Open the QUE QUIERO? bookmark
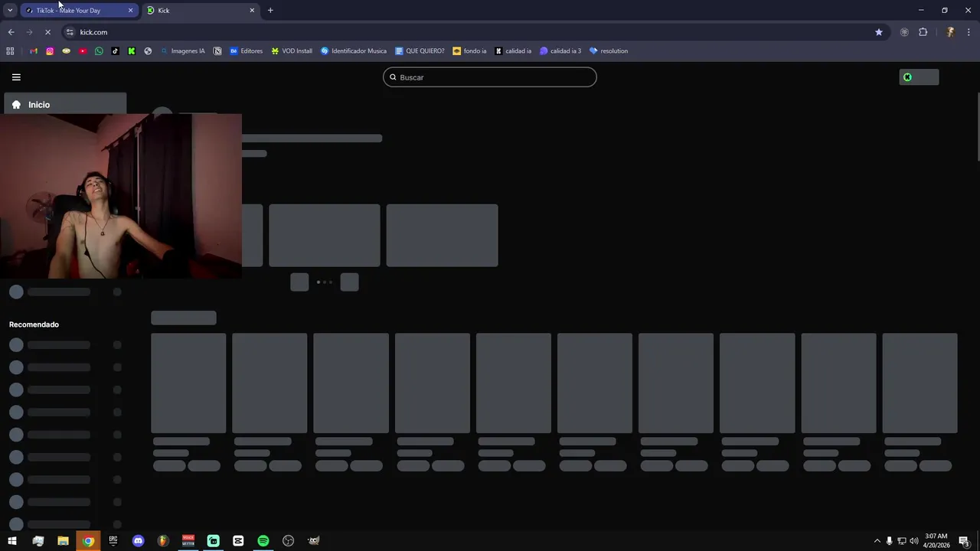The height and width of the screenshot is (551, 980). [x=420, y=51]
